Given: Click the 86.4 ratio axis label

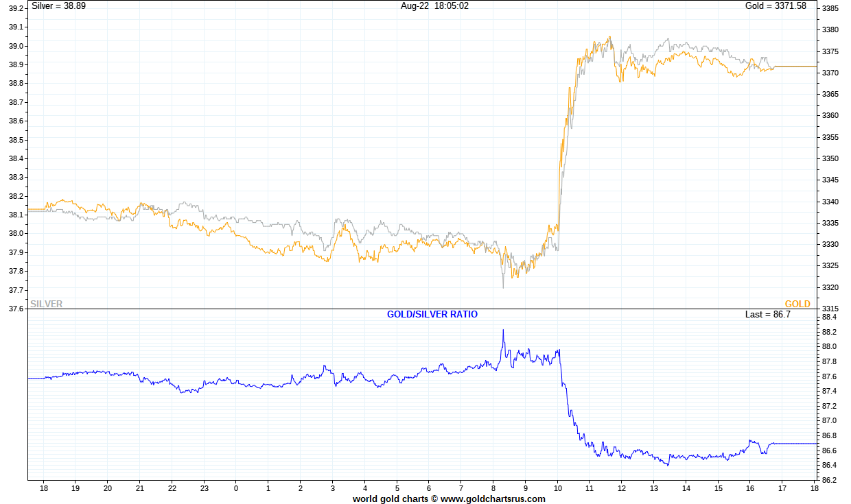Looking at the screenshot, I should [x=830, y=465].
